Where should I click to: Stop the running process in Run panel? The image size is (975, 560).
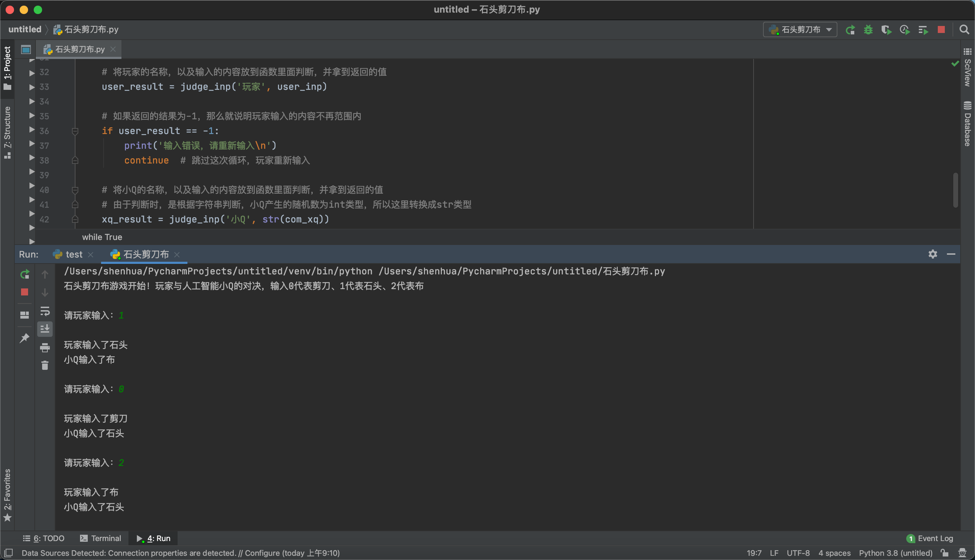click(25, 292)
